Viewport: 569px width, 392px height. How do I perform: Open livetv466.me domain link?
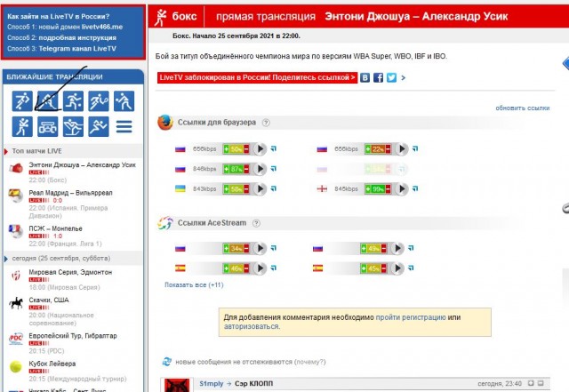(102, 27)
